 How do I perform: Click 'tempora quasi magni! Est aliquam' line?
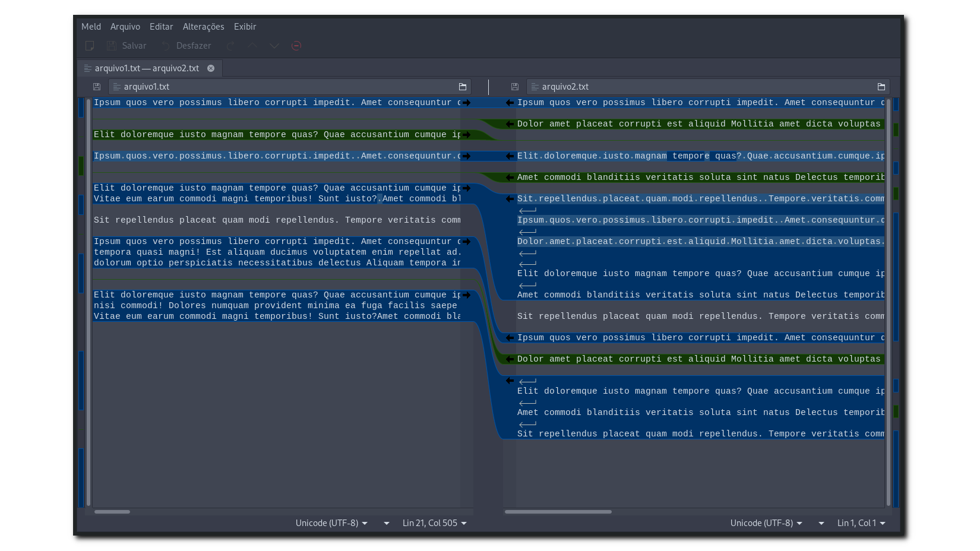point(277,252)
